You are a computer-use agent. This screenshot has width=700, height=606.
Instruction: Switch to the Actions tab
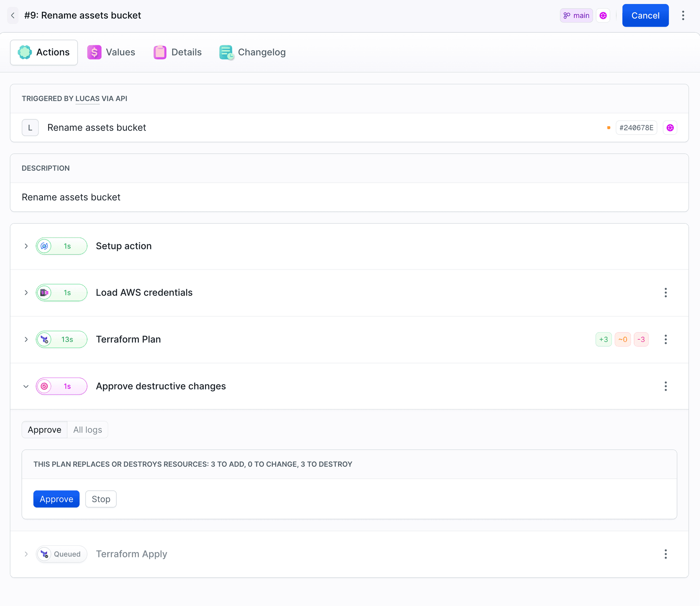pos(44,52)
